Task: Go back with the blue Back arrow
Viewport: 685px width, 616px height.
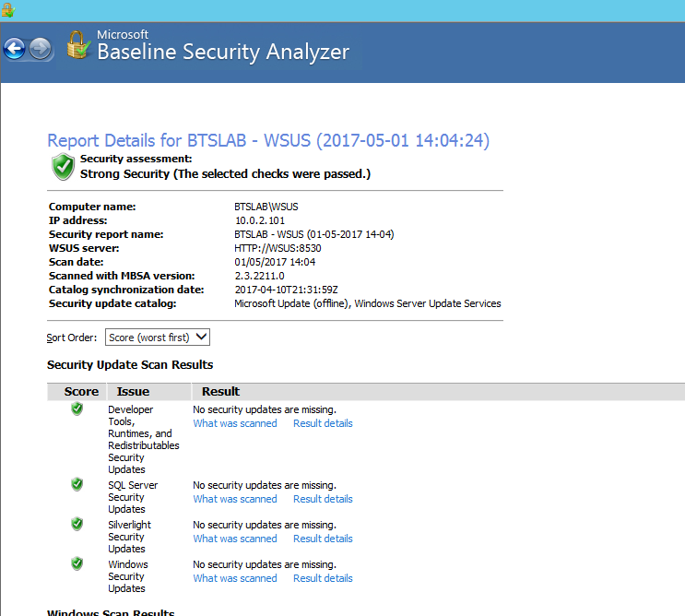Action: tap(15, 49)
